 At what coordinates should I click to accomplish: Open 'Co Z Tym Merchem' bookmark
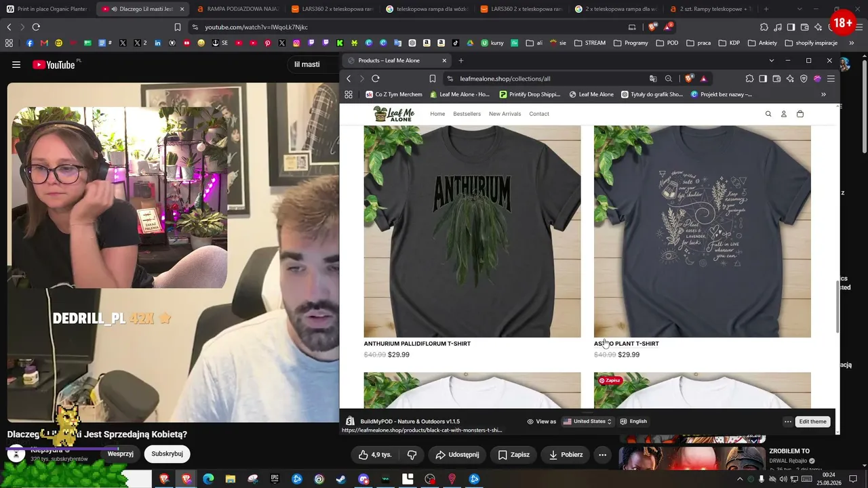394,95
